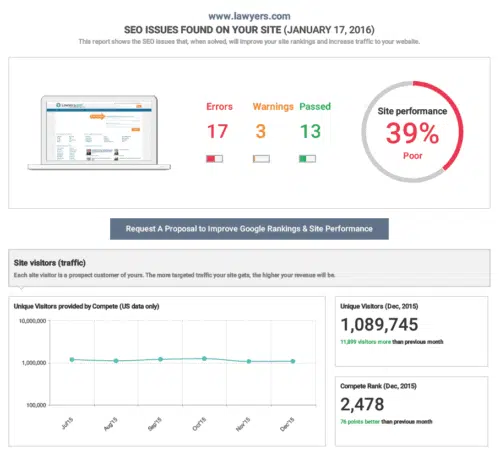The height and width of the screenshot is (456, 500).
Task: Click the orange Warnings progress bar
Action: pyautogui.click(x=261, y=159)
